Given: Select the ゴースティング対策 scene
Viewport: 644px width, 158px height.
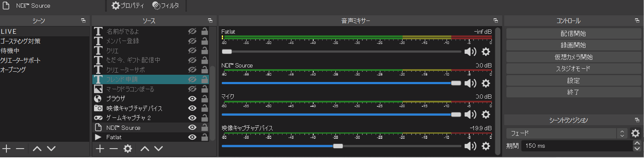Looking at the screenshot, I should 45,41.
